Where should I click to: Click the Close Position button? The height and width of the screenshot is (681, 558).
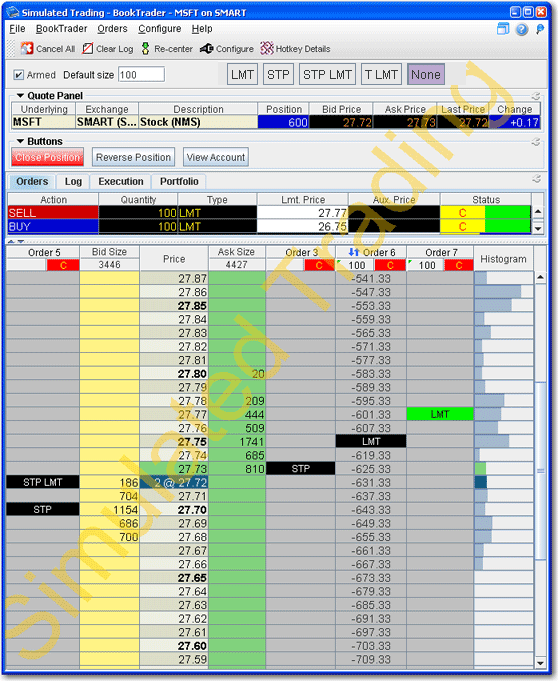coord(47,157)
